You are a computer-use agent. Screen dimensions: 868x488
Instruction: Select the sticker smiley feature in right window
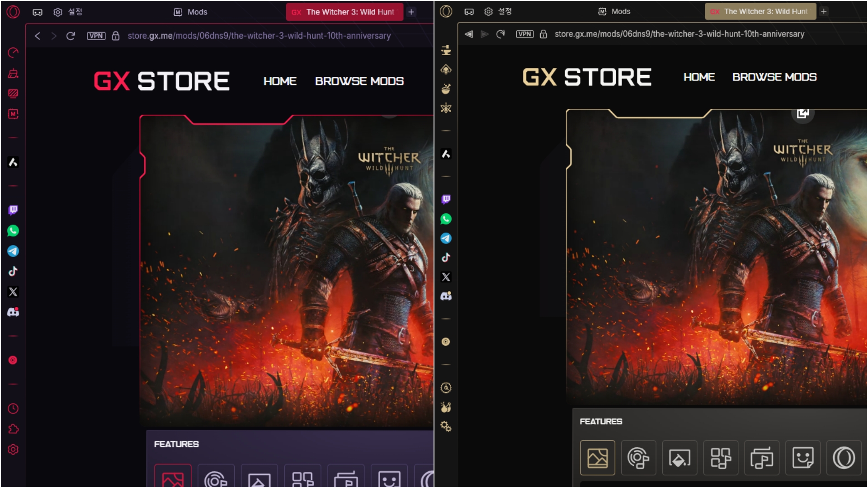(x=802, y=458)
